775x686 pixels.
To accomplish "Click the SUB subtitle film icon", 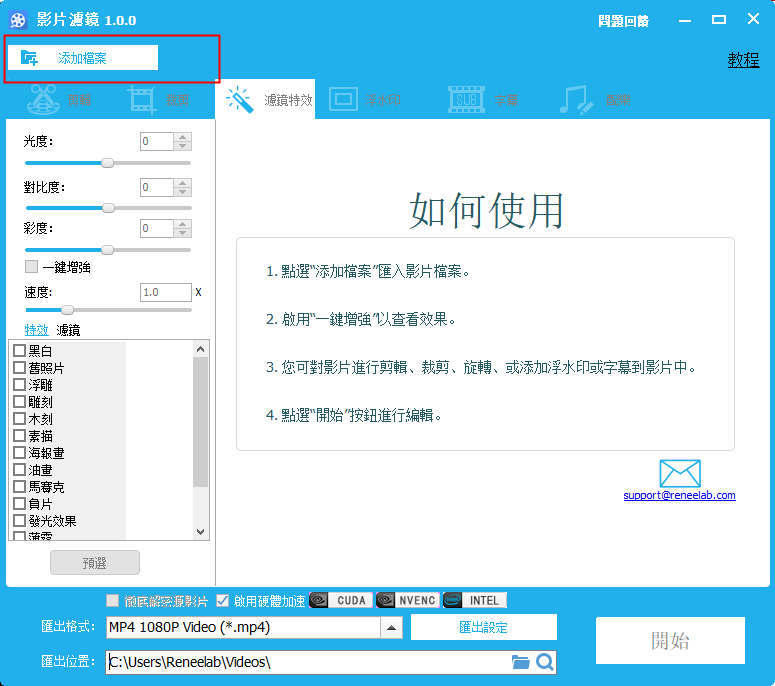I will [466, 99].
